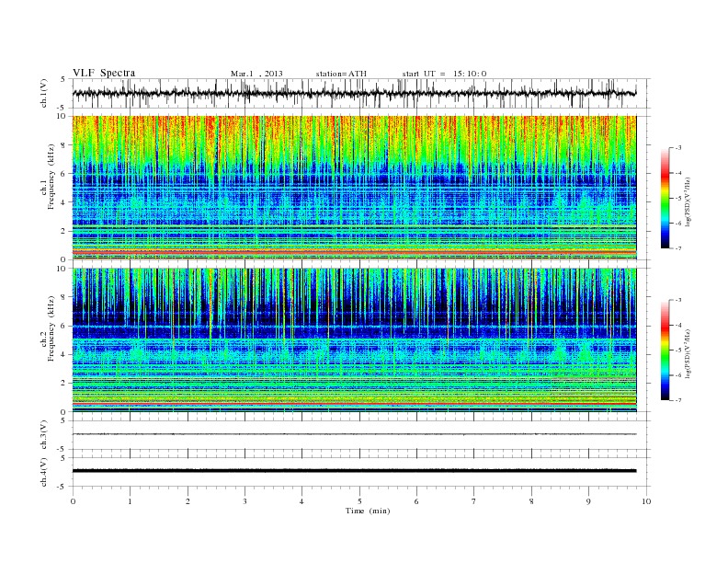The width and height of the screenshot is (728, 563).
Task: Click the "1" tick label on time axis
Action: click(130, 501)
